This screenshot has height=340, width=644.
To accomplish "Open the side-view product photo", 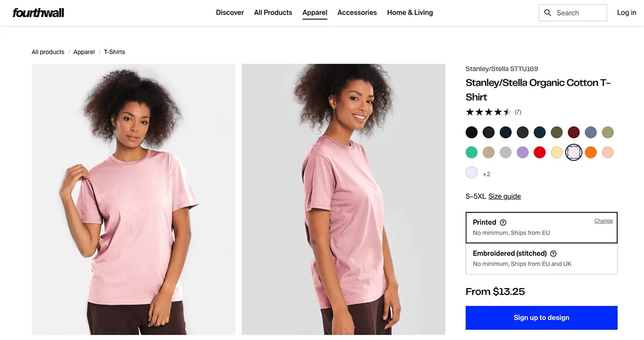I will (343, 199).
